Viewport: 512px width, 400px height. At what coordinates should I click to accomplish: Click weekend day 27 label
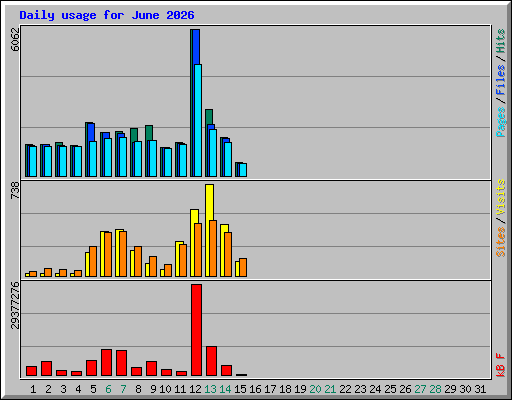click(420, 389)
